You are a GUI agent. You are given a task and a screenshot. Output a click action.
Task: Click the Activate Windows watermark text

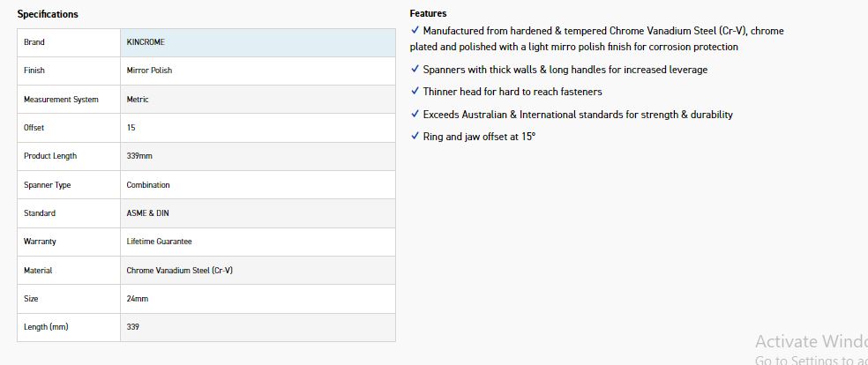coord(811,342)
